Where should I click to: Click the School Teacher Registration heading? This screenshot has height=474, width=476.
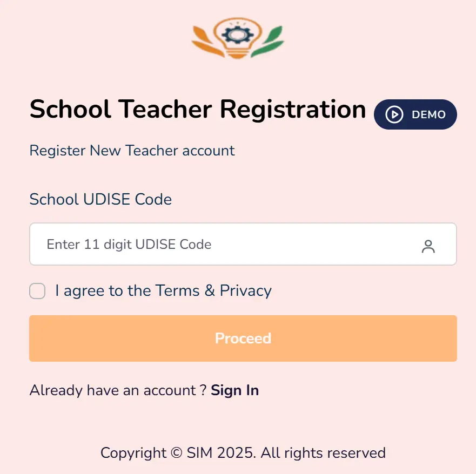click(x=198, y=110)
